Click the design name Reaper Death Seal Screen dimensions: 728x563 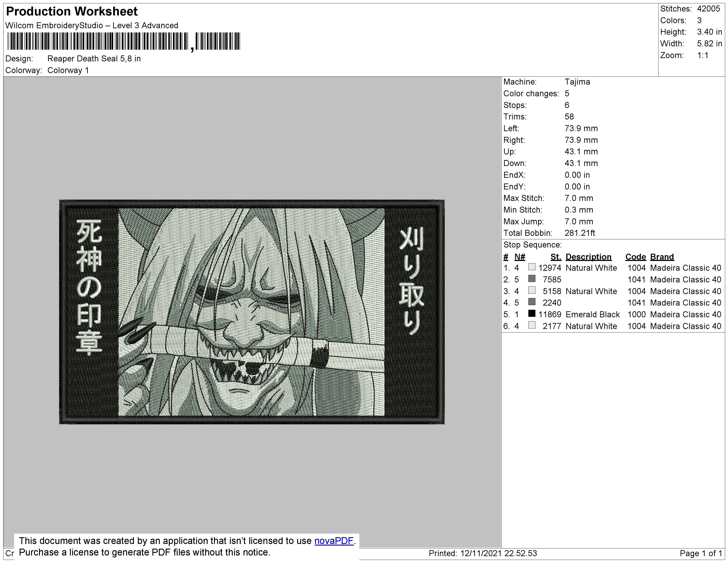[x=94, y=59]
